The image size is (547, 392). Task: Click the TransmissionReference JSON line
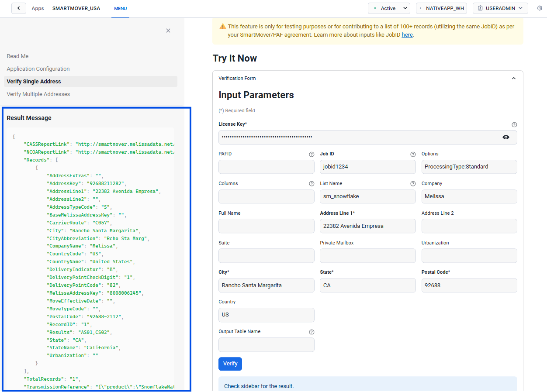point(99,387)
